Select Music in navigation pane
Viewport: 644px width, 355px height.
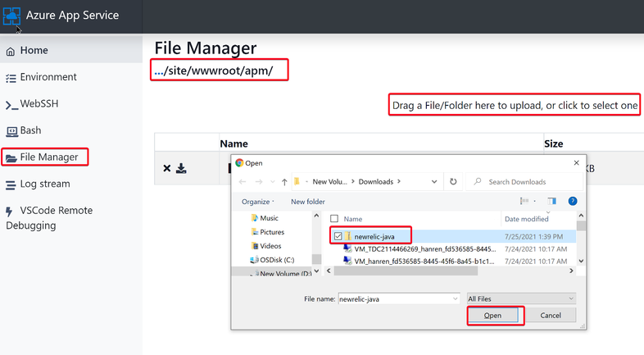265,218
